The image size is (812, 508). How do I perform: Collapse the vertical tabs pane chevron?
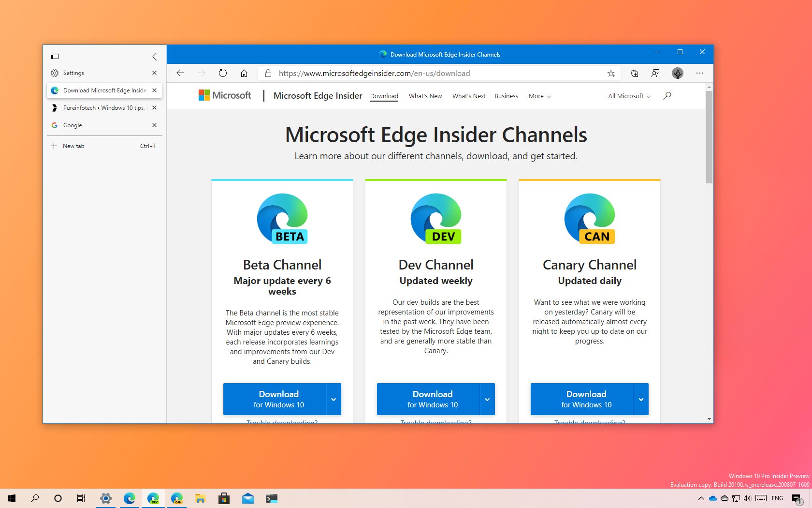(x=155, y=57)
